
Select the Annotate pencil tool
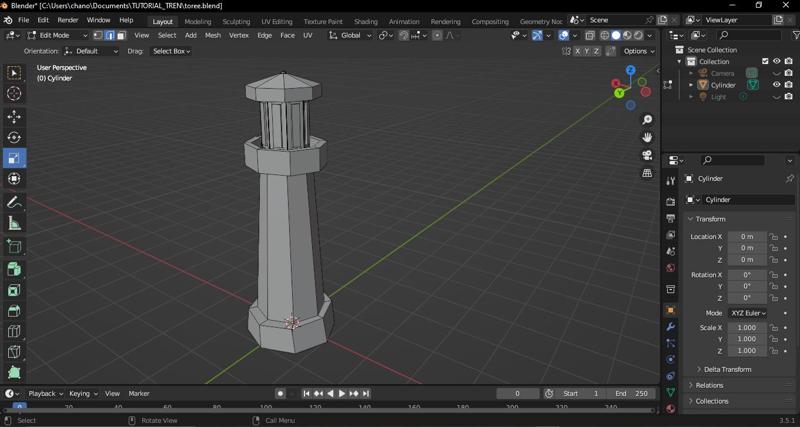coord(14,203)
